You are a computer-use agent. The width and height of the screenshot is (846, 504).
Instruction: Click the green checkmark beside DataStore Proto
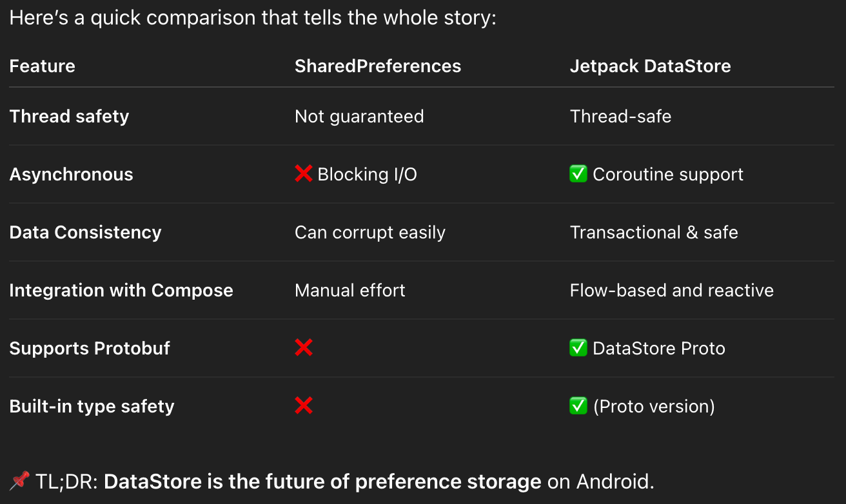tap(578, 348)
